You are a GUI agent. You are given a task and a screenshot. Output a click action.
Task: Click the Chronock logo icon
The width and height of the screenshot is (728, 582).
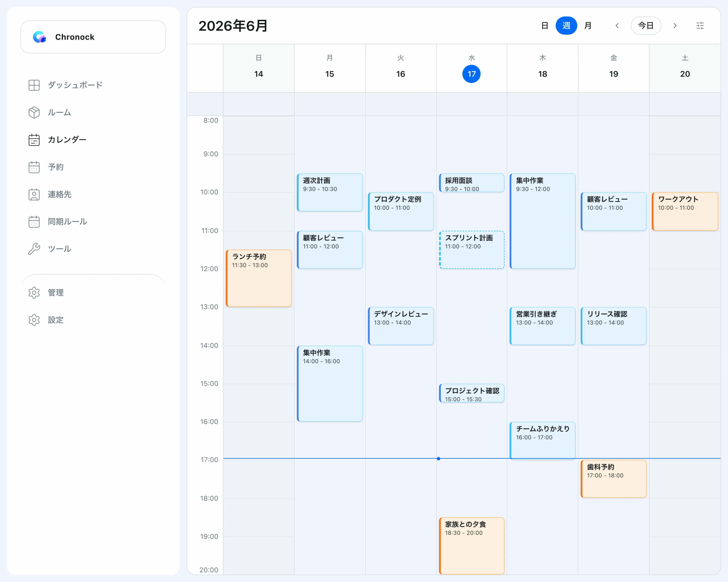click(x=39, y=37)
